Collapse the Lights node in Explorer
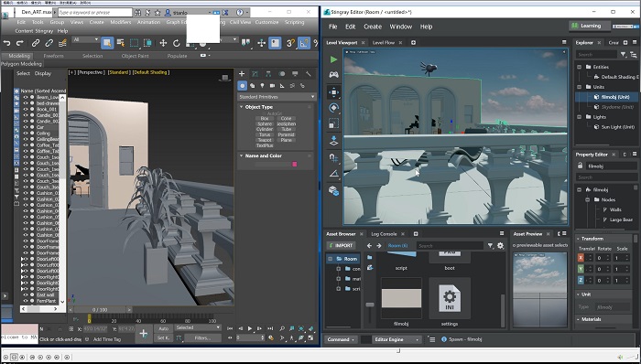 580,117
